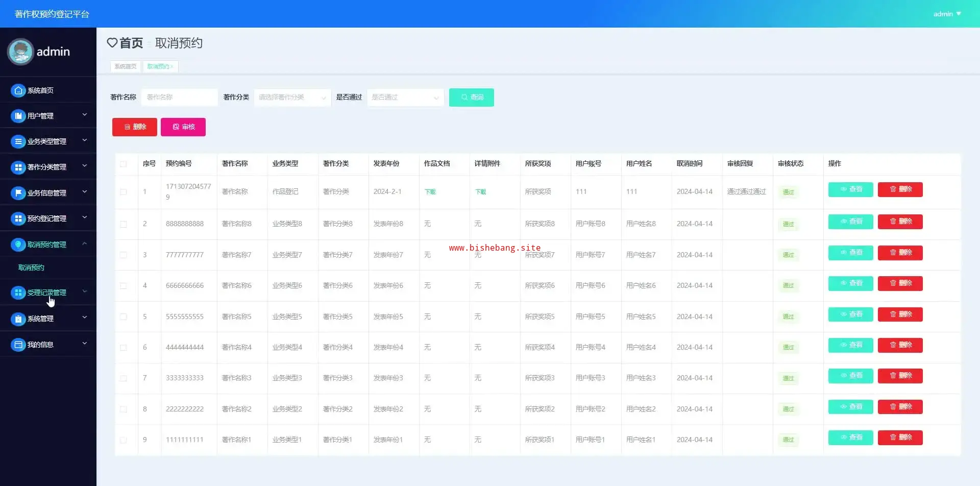Click the 预约登记管理 sidebar icon
Viewport: 980px width, 486px height.
(18, 218)
